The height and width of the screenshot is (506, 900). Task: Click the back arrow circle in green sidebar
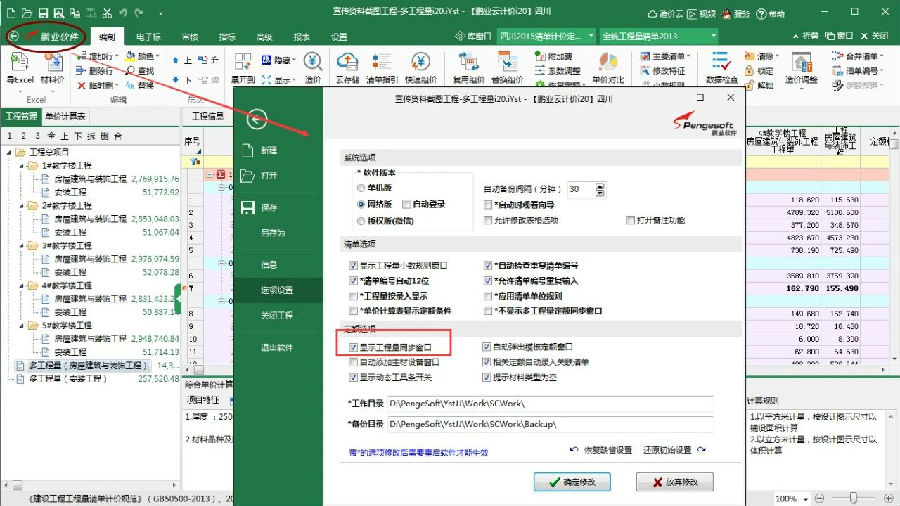point(257,119)
